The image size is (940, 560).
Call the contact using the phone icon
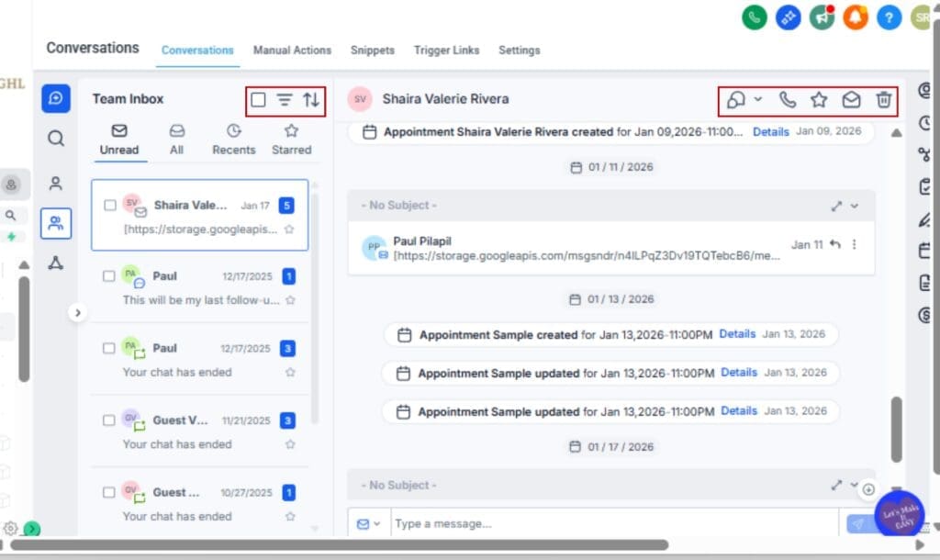click(788, 99)
